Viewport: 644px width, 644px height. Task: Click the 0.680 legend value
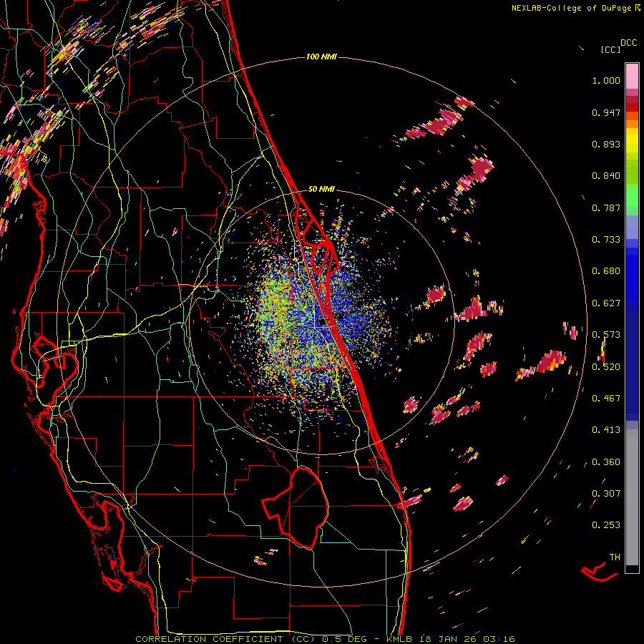(606, 271)
